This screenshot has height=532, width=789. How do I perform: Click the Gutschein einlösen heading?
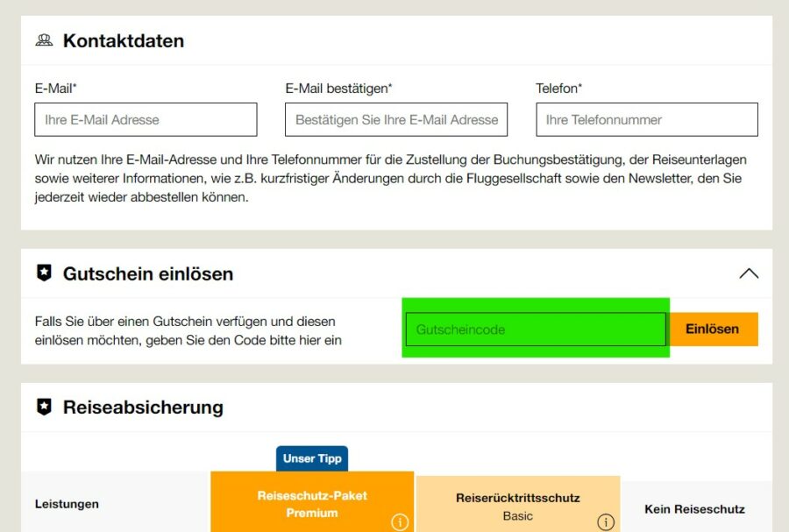point(147,273)
